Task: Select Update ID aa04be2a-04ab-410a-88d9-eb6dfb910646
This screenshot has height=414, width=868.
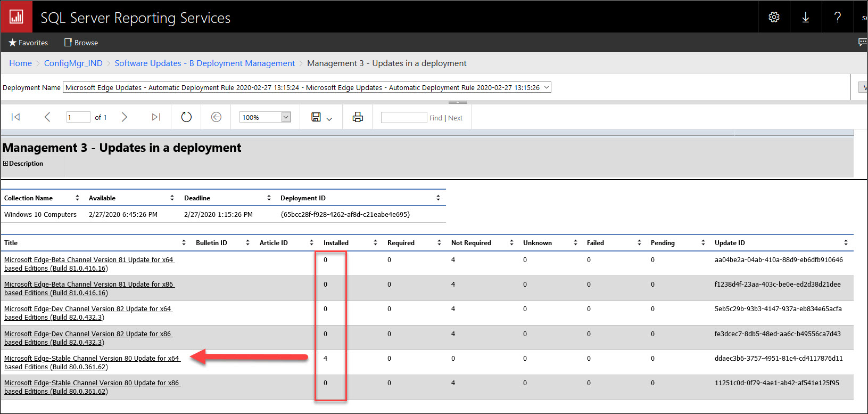Action: coord(779,260)
